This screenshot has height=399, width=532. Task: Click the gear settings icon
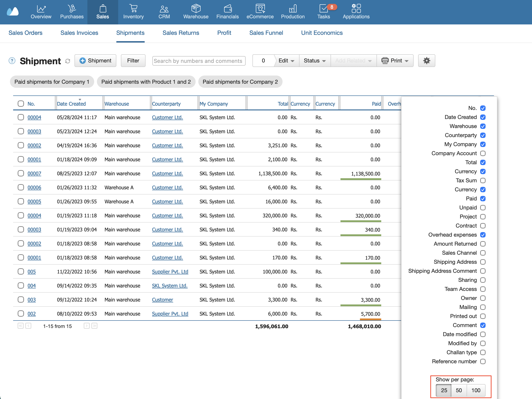[427, 61]
